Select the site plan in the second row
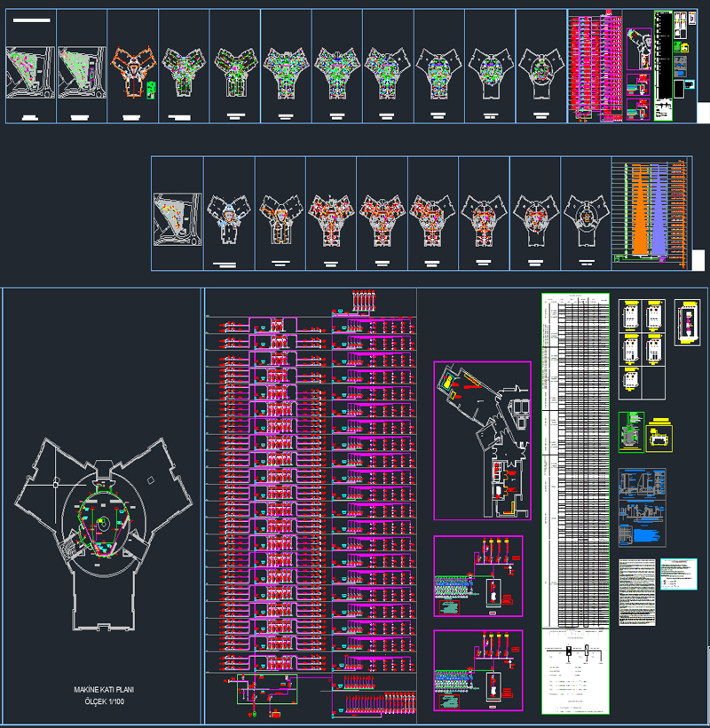The height and width of the screenshot is (728, 710). tap(177, 218)
